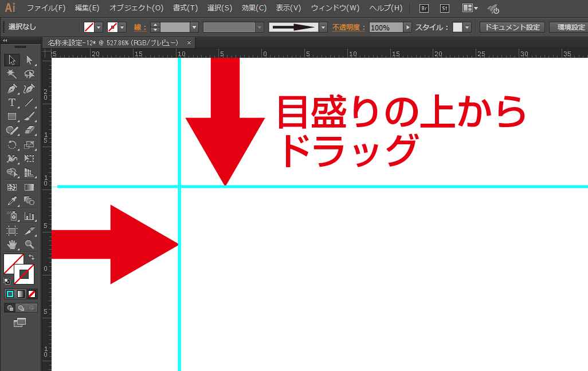Image resolution: width=588 pixels, height=371 pixels.
Task: Select the Hand tool
Action: 12,244
